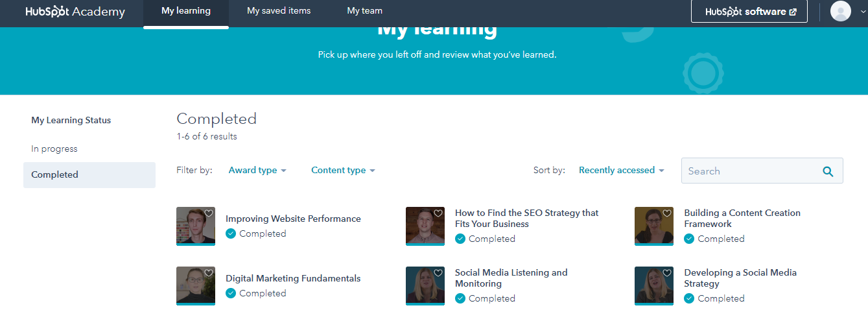Open the Award type filter dropdown

click(x=257, y=170)
